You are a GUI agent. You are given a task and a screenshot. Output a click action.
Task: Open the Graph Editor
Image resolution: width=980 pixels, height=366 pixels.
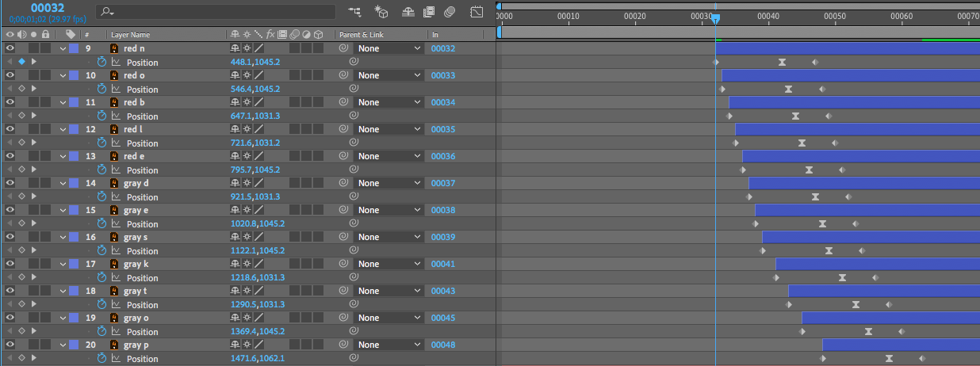(477, 12)
